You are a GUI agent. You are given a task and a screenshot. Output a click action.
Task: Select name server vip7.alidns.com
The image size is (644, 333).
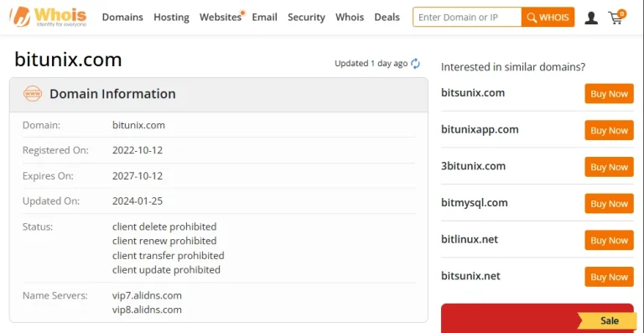147,295
